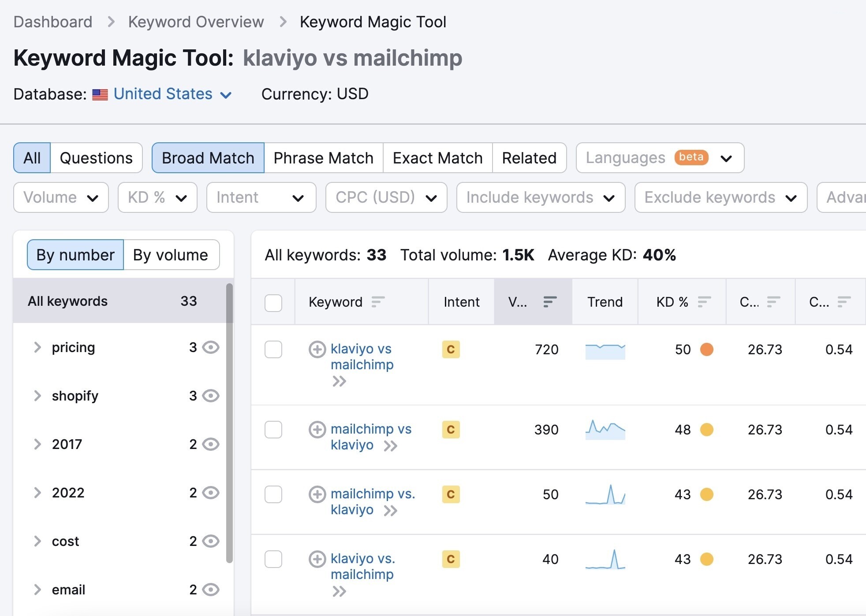The width and height of the screenshot is (866, 616).
Task: Expand the 2022 keyword group
Action: tap(37, 493)
